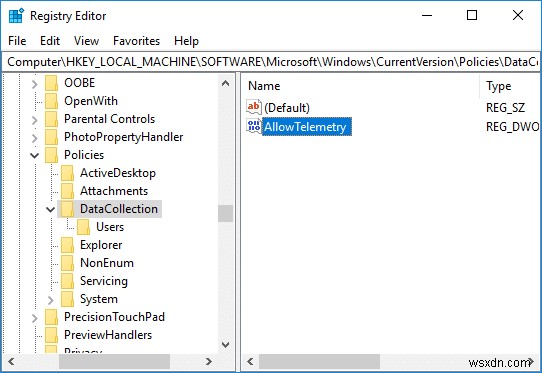Image resolution: width=542 pixels, height=373 pixels.
Task: Select the PhotoPropertyHandler key label
Action: click(x=124, y=137)
